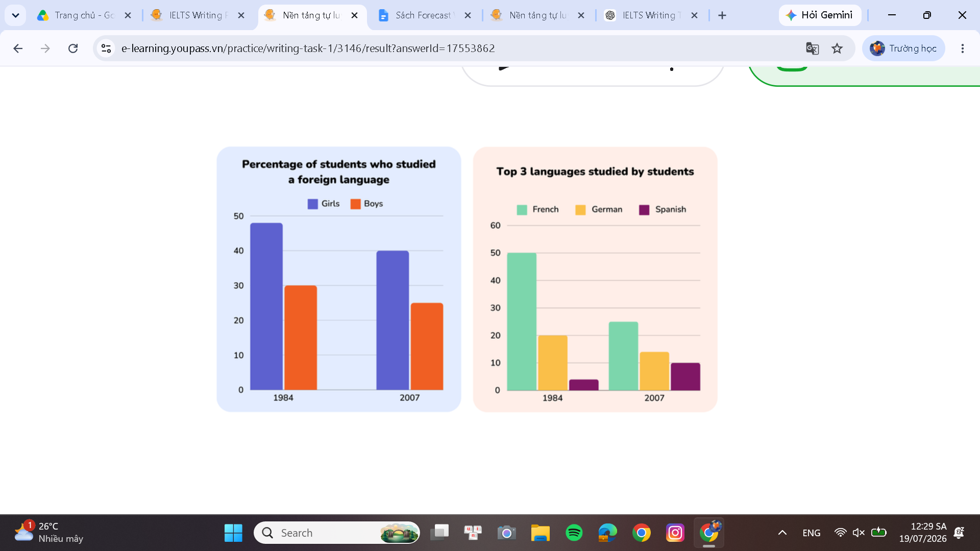Open Chrome's three-dot menu
The image size is (980, 551).
pos(963,48)
